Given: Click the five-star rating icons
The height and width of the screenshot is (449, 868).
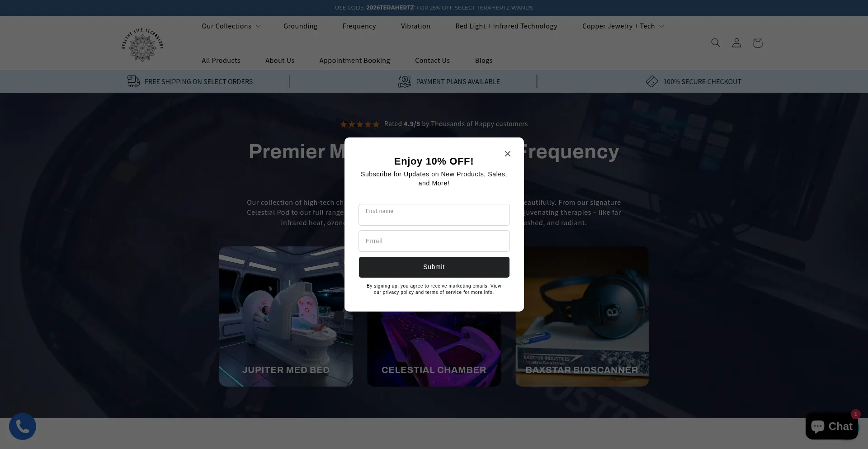Looking at the screenshot, I should pos(360,124).
